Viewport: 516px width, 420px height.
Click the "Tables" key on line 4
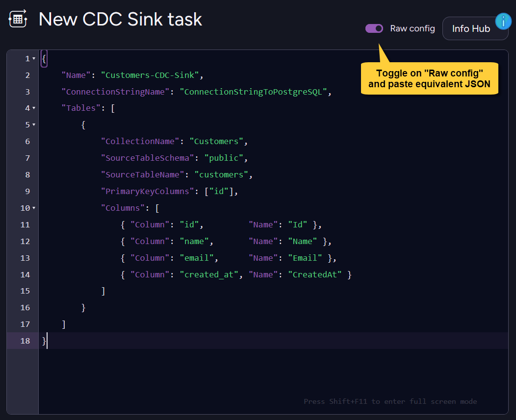click(80, 108)
